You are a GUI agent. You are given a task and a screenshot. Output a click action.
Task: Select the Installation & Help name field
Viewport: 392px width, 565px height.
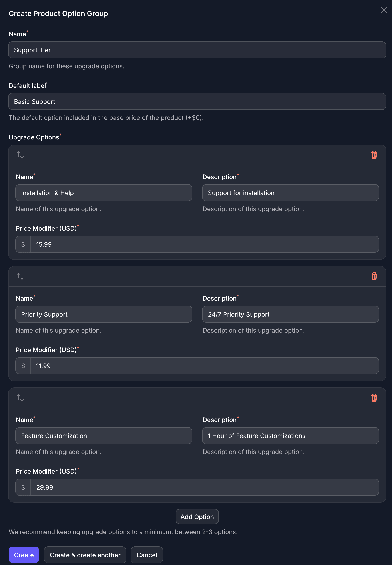[x=103, y=193]
